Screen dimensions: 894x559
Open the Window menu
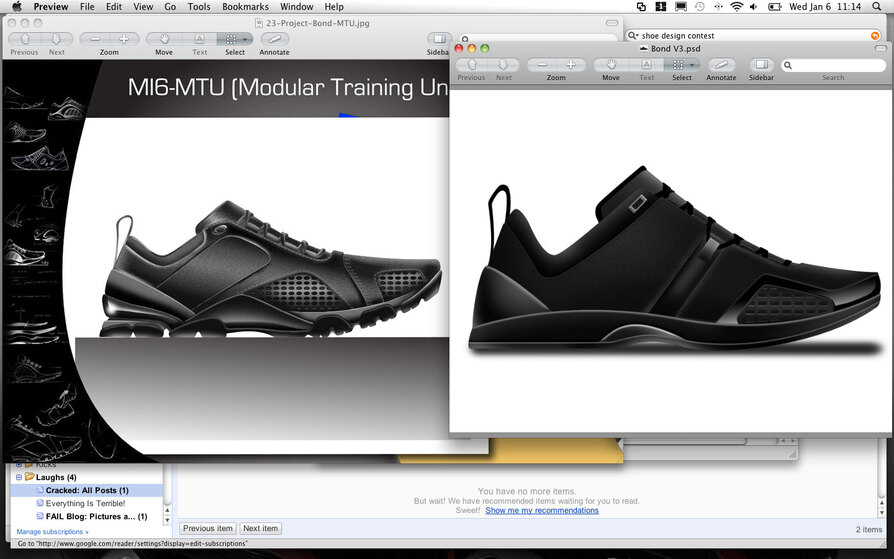296,6
